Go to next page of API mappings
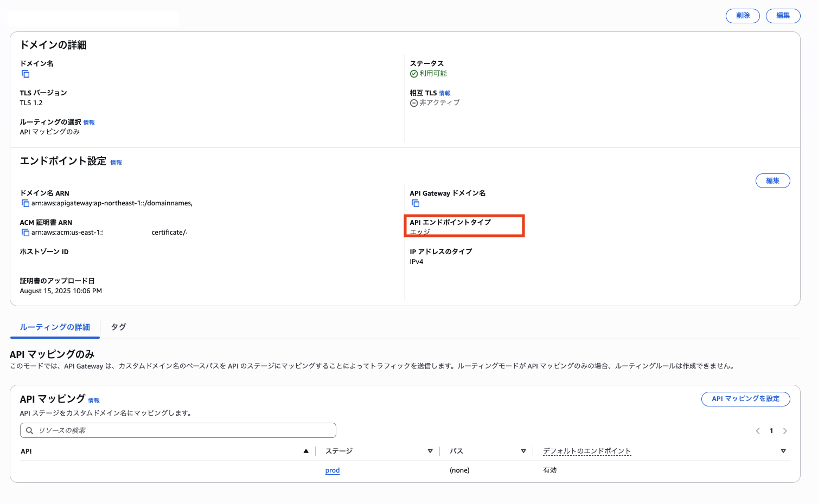This screenshot has width=818, height=504. (785, 431)
